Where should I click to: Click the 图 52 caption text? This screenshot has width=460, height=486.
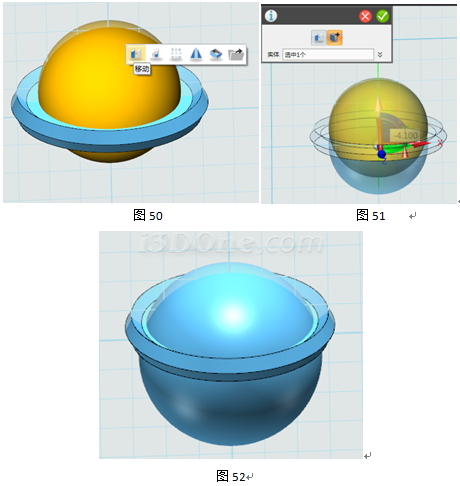(231, 477)
